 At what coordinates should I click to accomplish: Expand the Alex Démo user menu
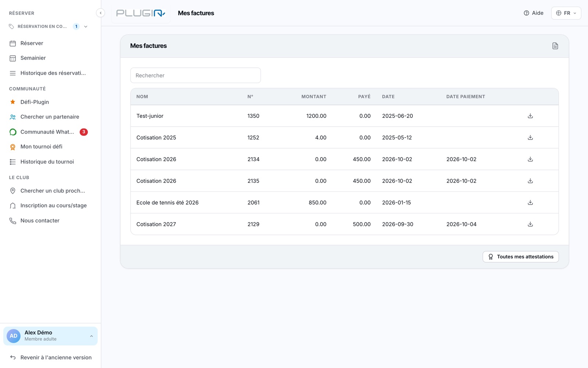point(50,336)
